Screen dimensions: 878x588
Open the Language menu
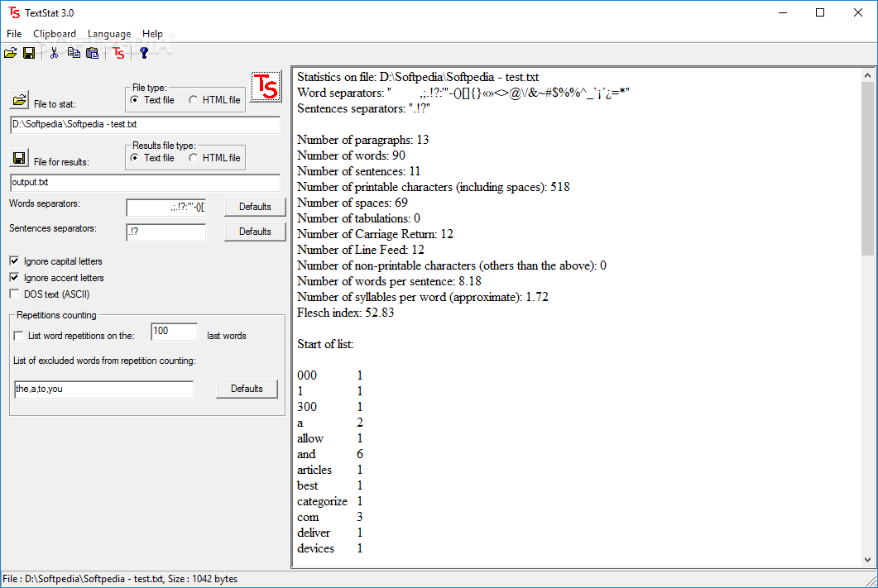coord(109,34)
